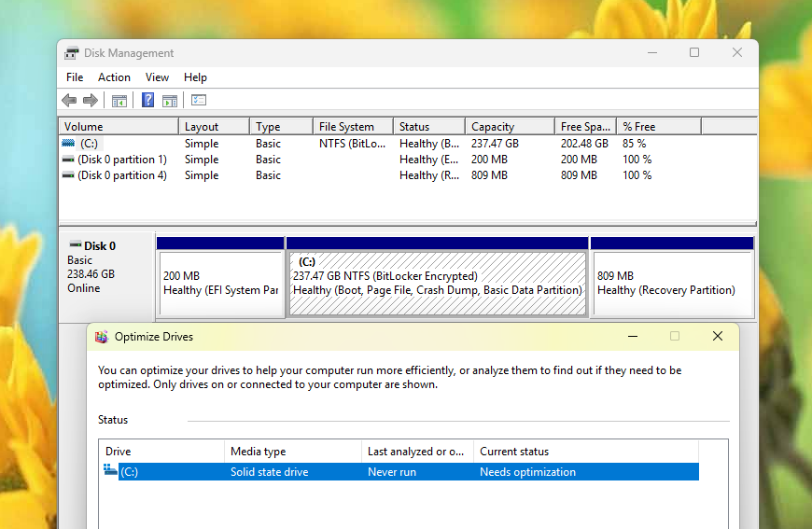Click the C: volume drive icon

[x=68, y=143]
